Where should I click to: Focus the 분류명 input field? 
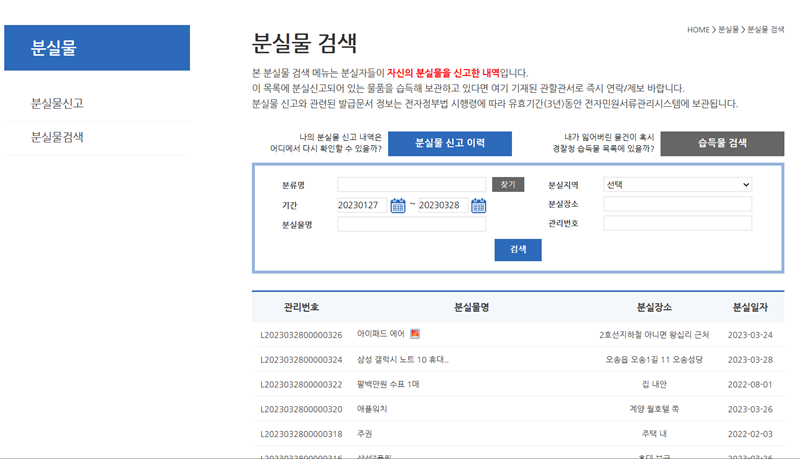(x=412, y=185)
